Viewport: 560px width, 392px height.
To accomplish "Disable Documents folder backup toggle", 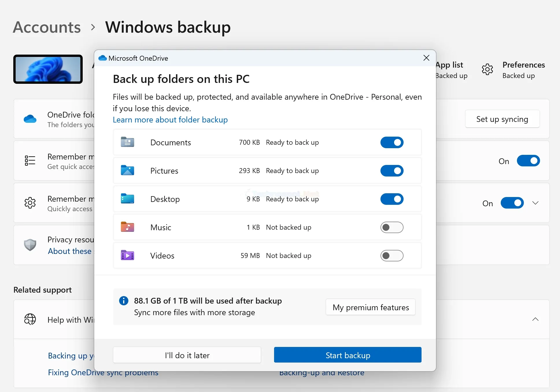I will point(392,142).
